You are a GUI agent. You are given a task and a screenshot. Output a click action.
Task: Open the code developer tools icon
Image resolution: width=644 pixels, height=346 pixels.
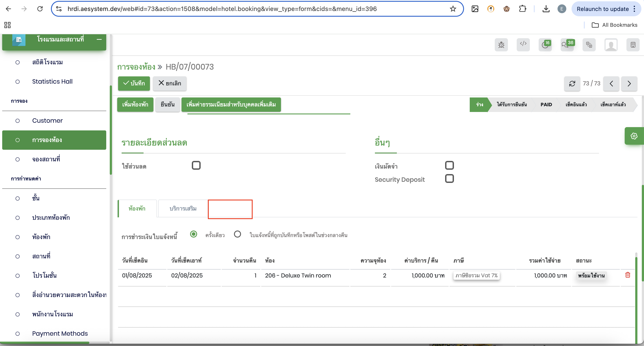pos(523,44)
